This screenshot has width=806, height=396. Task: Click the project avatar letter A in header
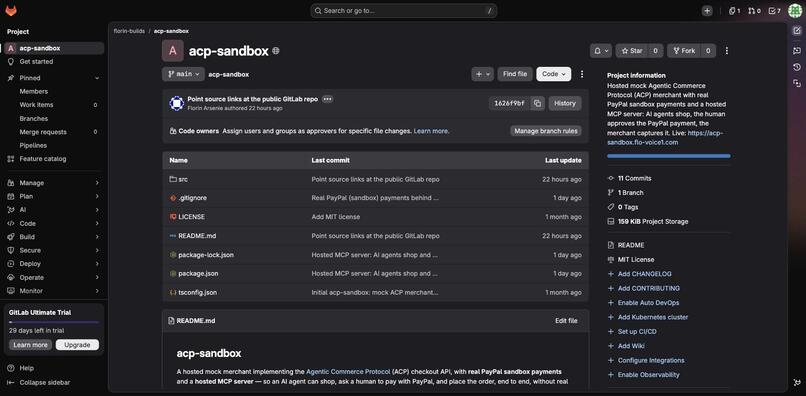pos(173,51)
